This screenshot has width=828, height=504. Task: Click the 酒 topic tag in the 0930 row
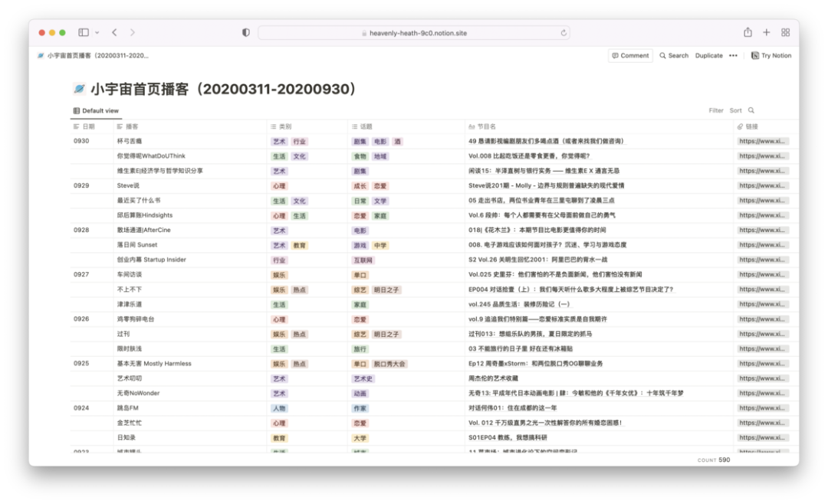point(398,142)
